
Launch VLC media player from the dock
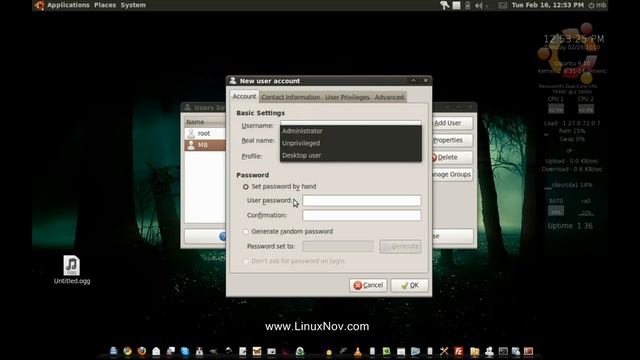coord(358,351)
